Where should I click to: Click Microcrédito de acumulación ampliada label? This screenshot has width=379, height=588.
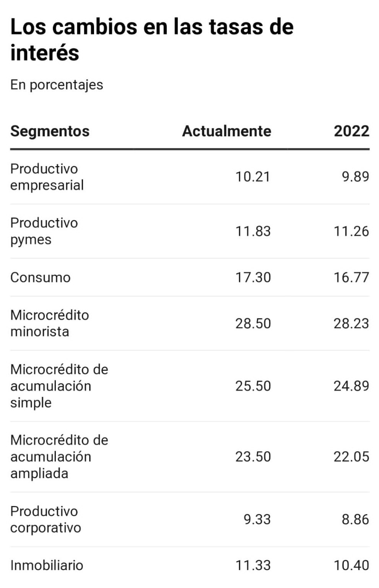click(59, 457)
